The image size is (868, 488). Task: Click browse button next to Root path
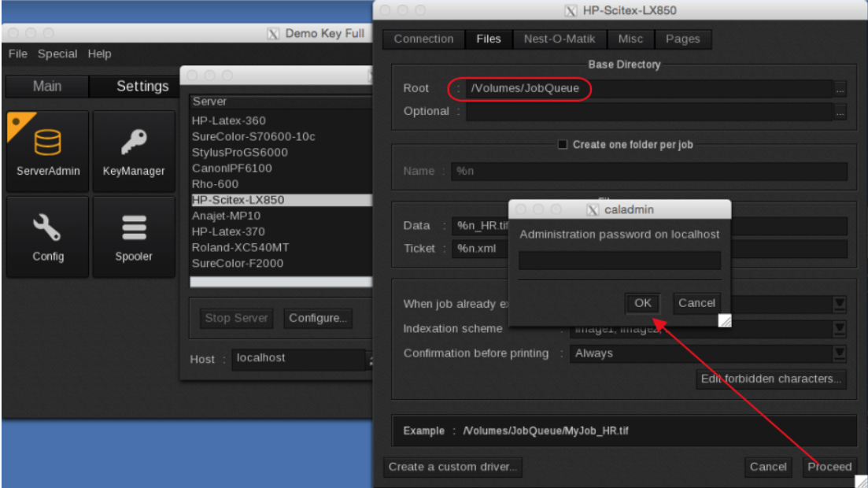(x=840, y=89)
